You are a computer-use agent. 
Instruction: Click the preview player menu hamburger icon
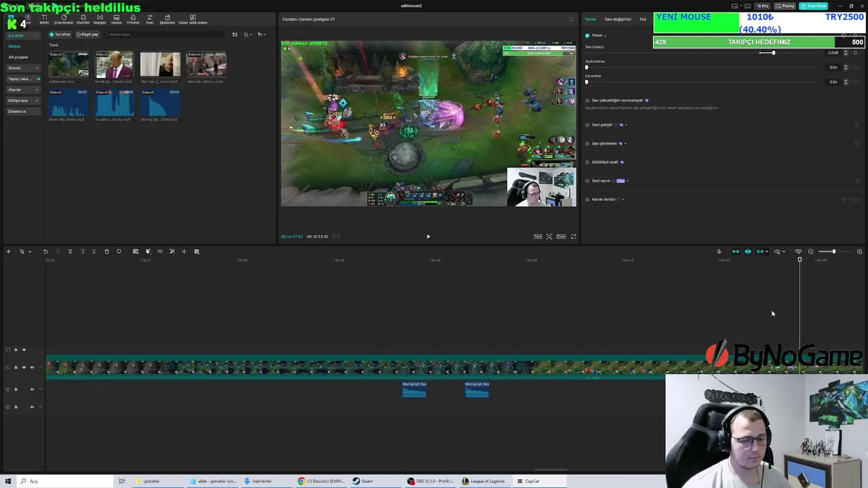click(x=570, y=19)
